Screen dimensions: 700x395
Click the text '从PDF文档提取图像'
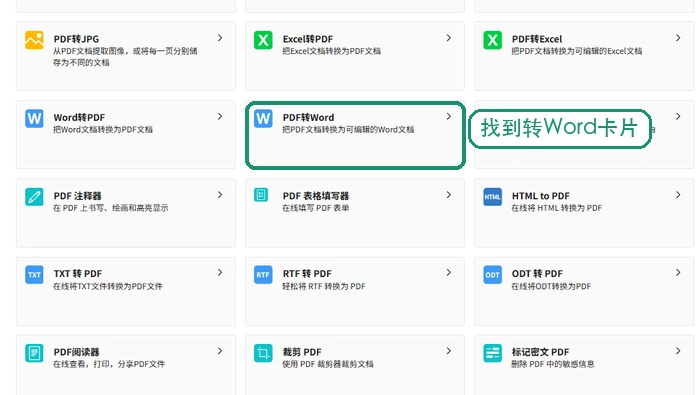[x=89, y=51]
